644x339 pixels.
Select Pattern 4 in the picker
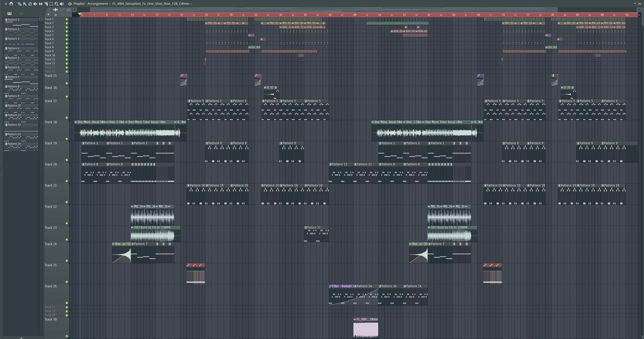click(21, 51)
